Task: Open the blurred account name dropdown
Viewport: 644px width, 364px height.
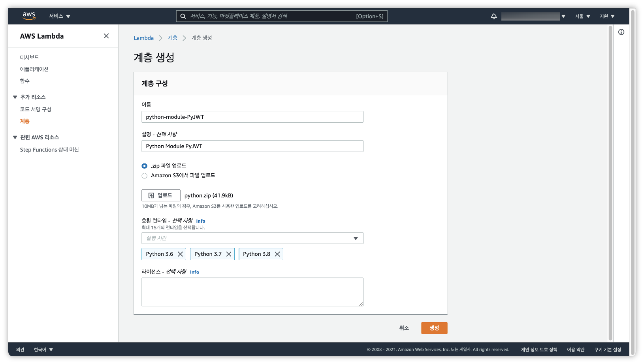Action: coord(533,16)
